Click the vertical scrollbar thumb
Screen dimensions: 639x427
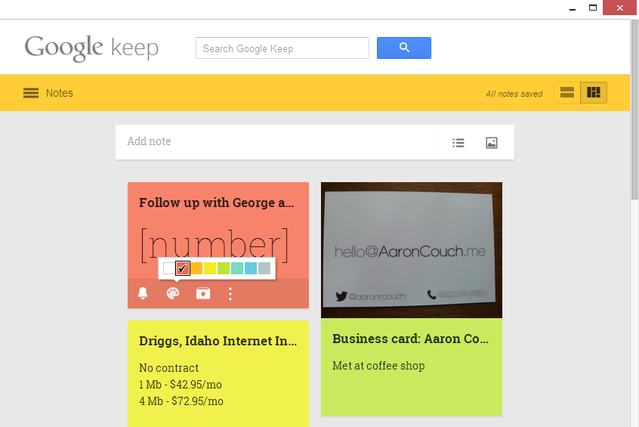click(x=635, y=110)
